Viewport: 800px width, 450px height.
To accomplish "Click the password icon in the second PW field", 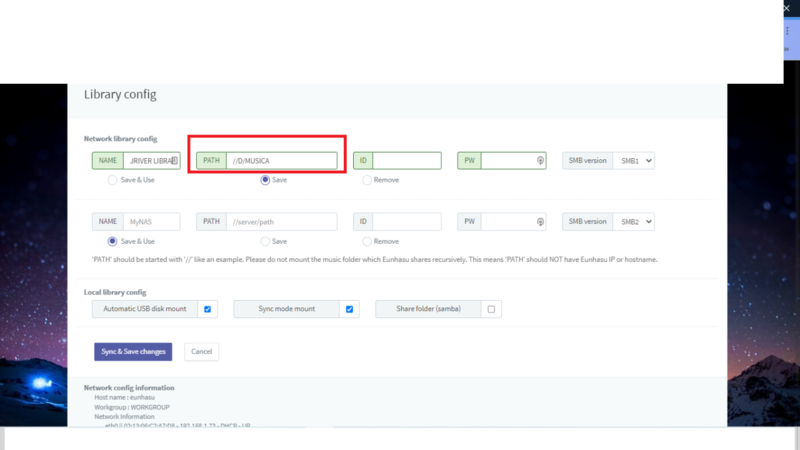I will 540,222.
